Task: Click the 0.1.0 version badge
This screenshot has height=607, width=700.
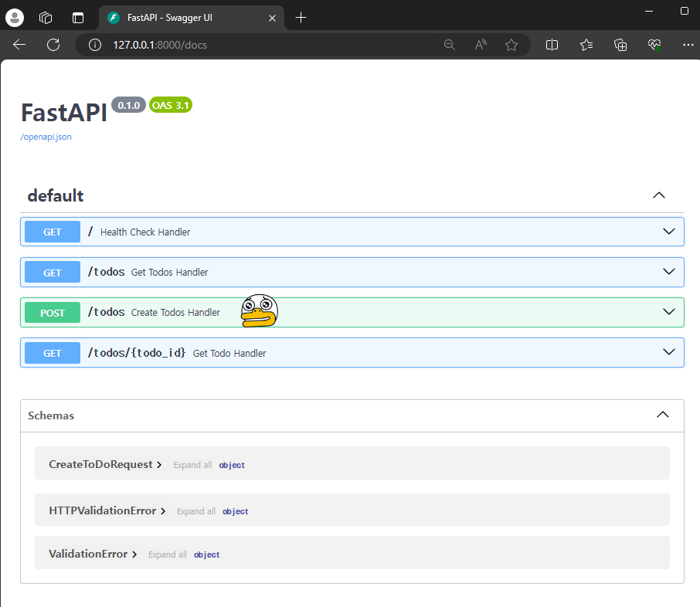Action: [128, 105]
